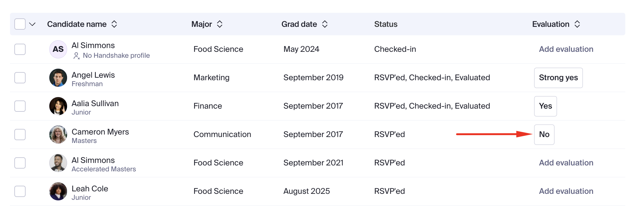
Task: Select Cameron Myers row checkbox
Action: coord(20,135)
